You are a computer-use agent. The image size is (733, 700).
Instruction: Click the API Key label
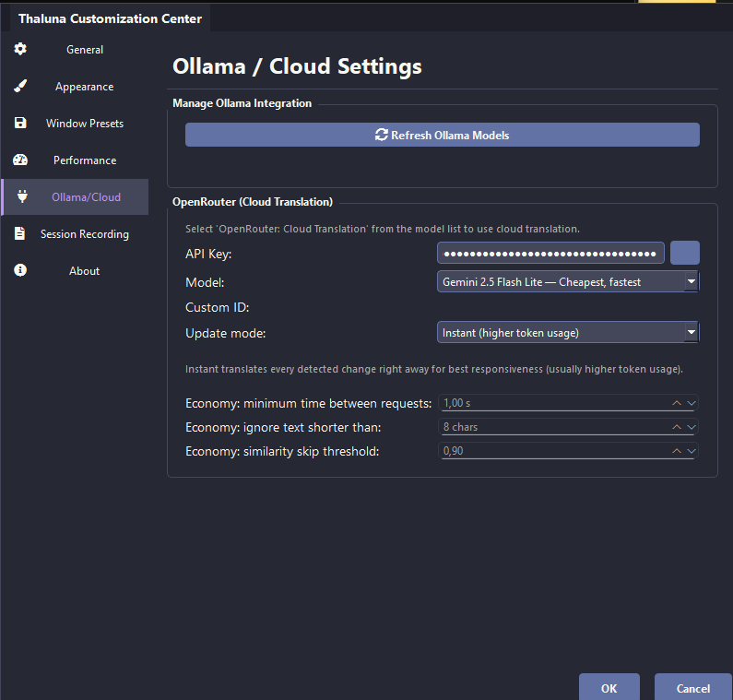click(208, 254)
